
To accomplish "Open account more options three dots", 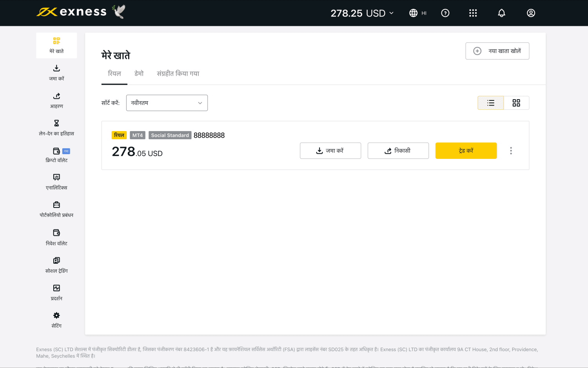I will (511, 151).
